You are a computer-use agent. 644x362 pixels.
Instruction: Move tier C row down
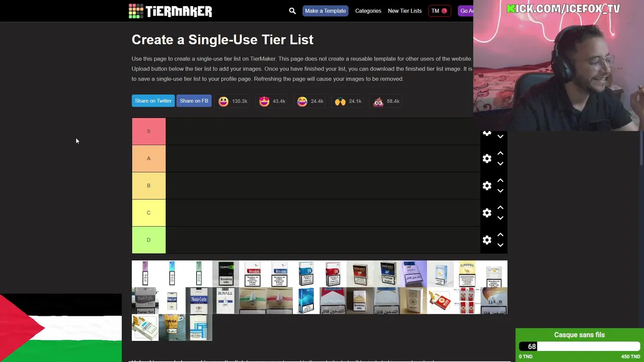pos(500,218)
